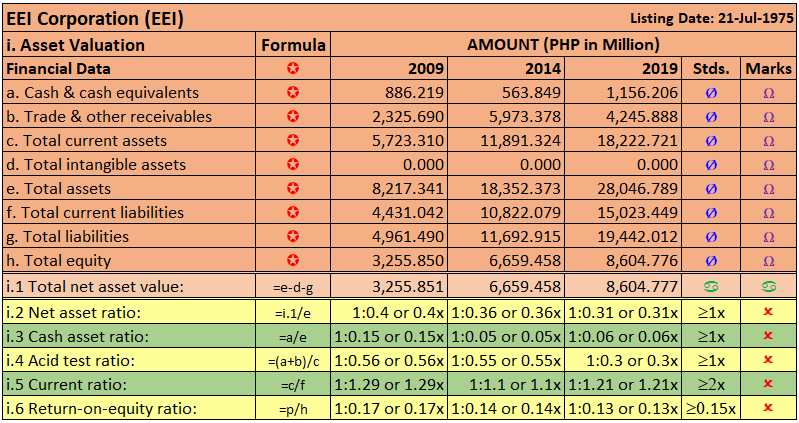Click the red x mark for Return-on-equity ratio
Viewport: 799px width, 423px height.
coord(768,408)
